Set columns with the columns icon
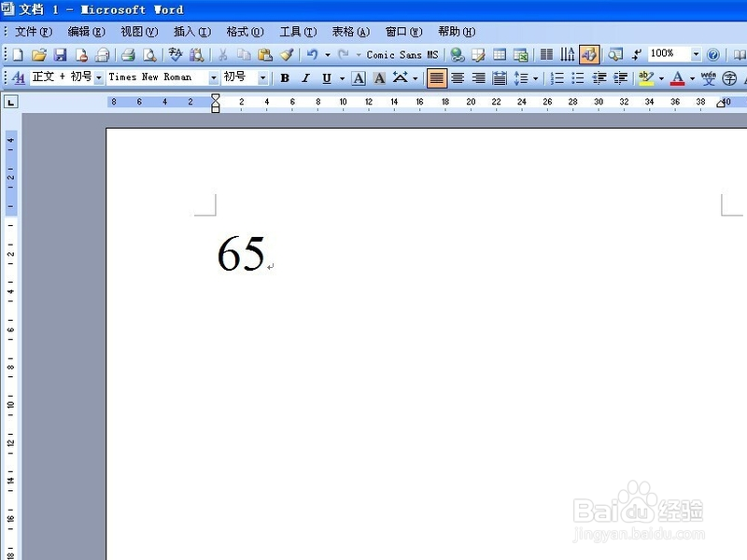 click(x=546, y=55)
